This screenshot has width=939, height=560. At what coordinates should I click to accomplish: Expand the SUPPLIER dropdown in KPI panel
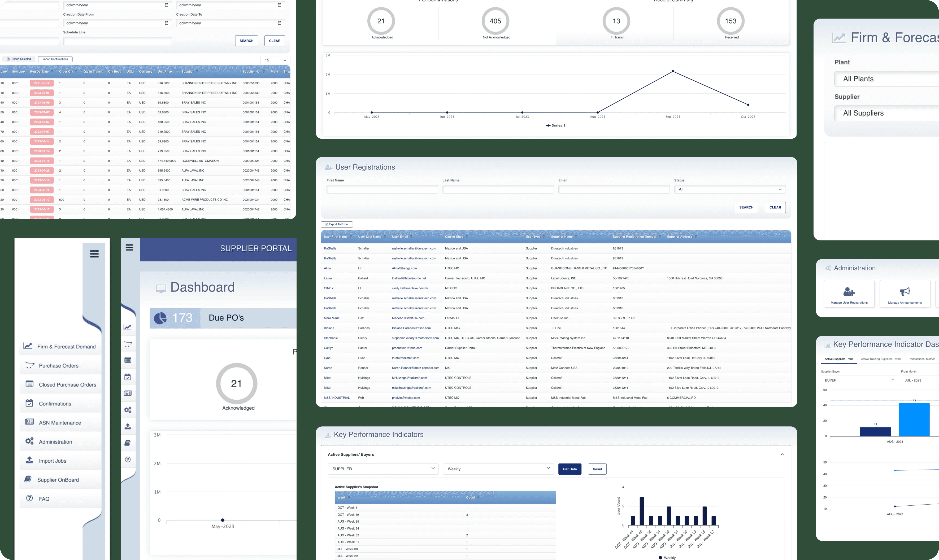click(383, 469)
